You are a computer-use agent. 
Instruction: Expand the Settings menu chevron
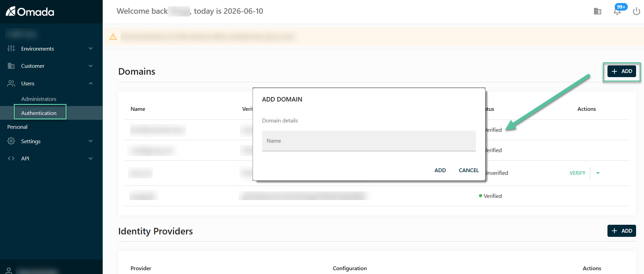pyautogui.click(x=91, y=141)
